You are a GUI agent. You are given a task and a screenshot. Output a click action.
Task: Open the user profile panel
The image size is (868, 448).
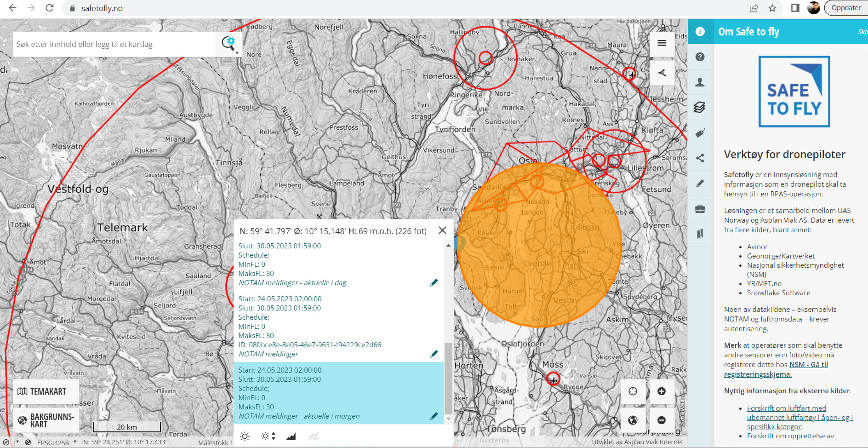[x=700, y=82]
